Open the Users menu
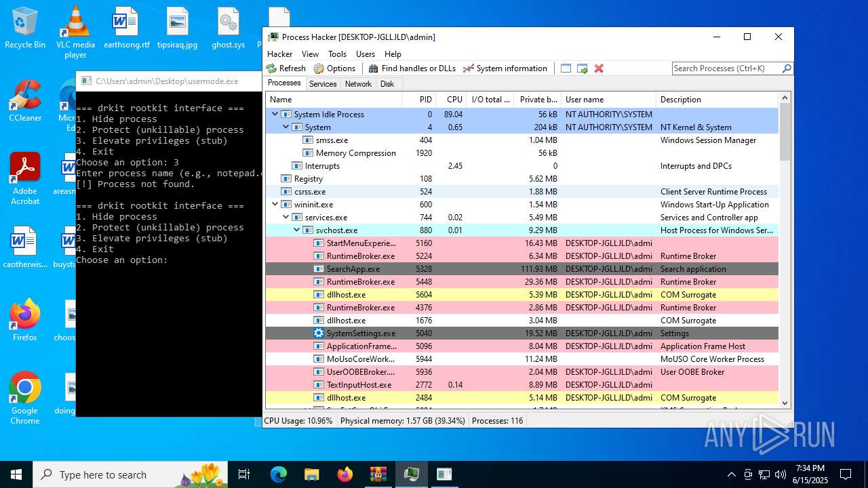 click(x=366, y=54)
